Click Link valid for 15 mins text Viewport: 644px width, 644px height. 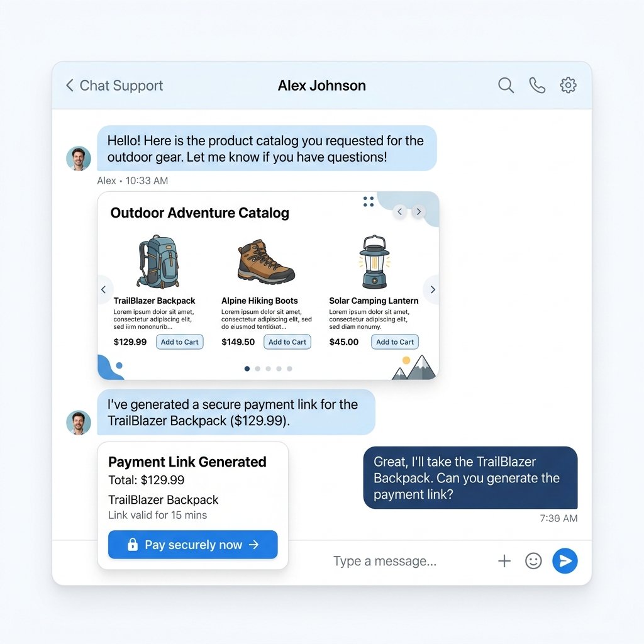(158, 515)
